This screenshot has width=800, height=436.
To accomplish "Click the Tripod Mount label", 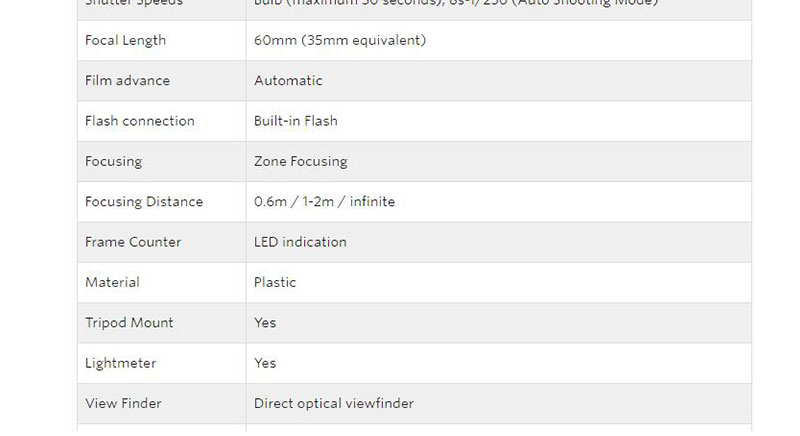I will click(x=129, y=323).
